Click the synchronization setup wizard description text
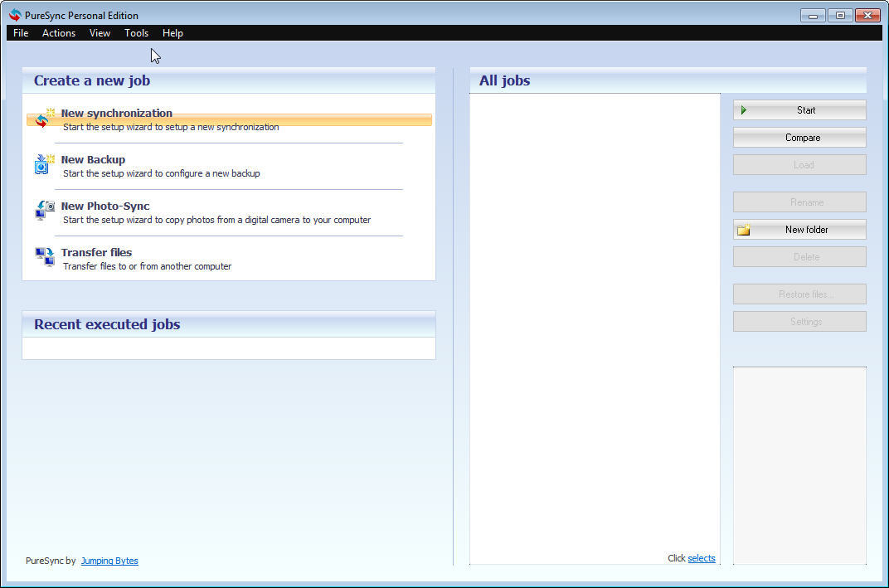This screenshot has width=889, height=588. pos(171,126)
